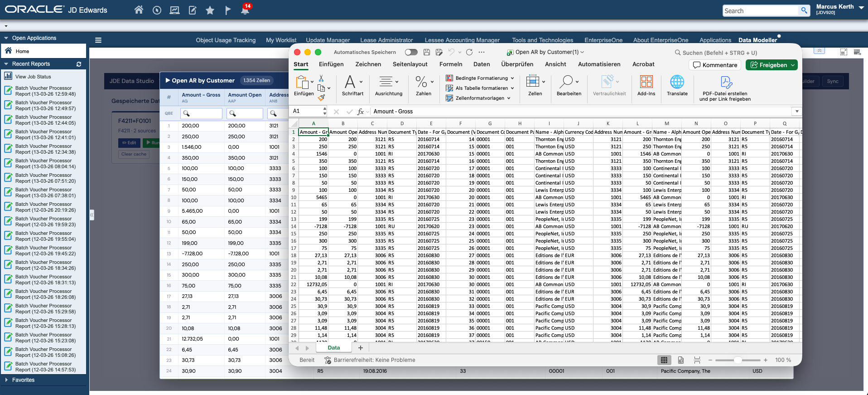Open View Job Status link
The width and height of the screenshot is (868, 395).
pos(33,77)
